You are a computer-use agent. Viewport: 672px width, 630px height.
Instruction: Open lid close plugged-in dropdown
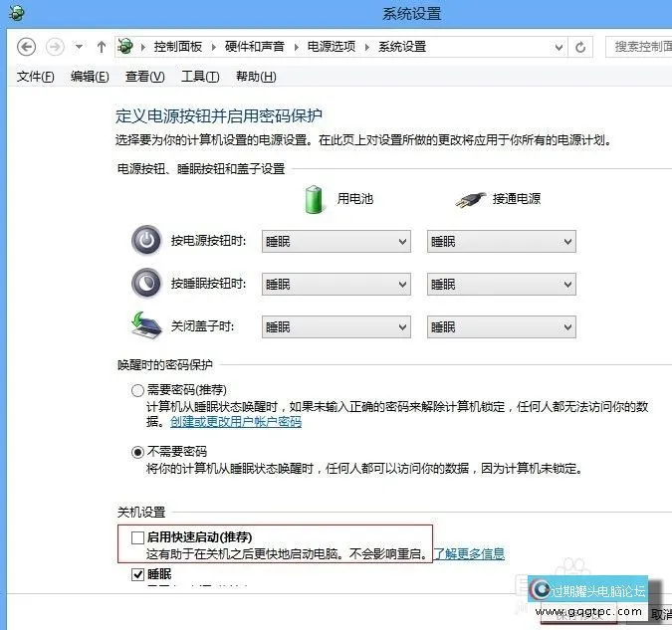[x=502, y=327]
